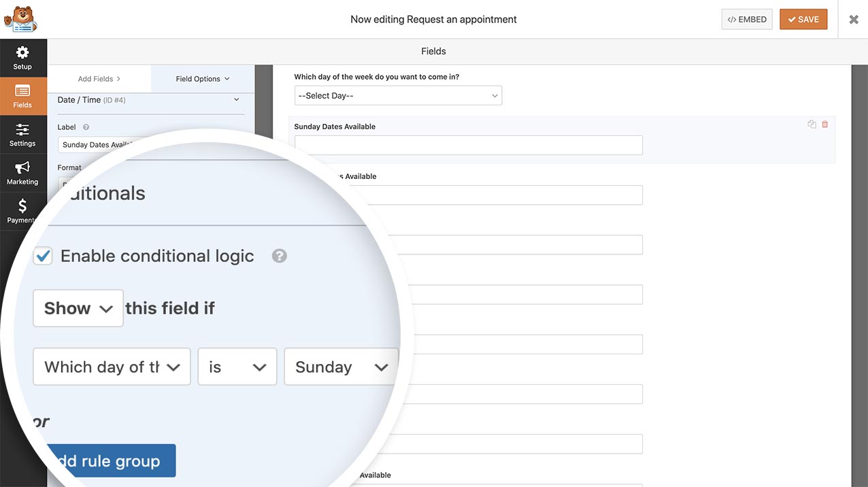Screen dimensions: 868x487
Task: Open the Payments dollar icon
Action: point(22,206)
